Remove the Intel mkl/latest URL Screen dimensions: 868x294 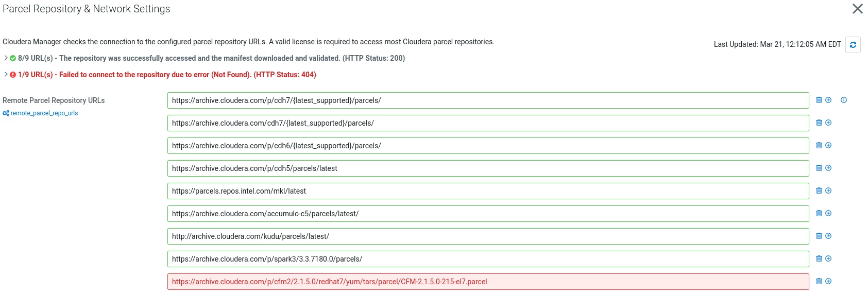coord(819,191)
